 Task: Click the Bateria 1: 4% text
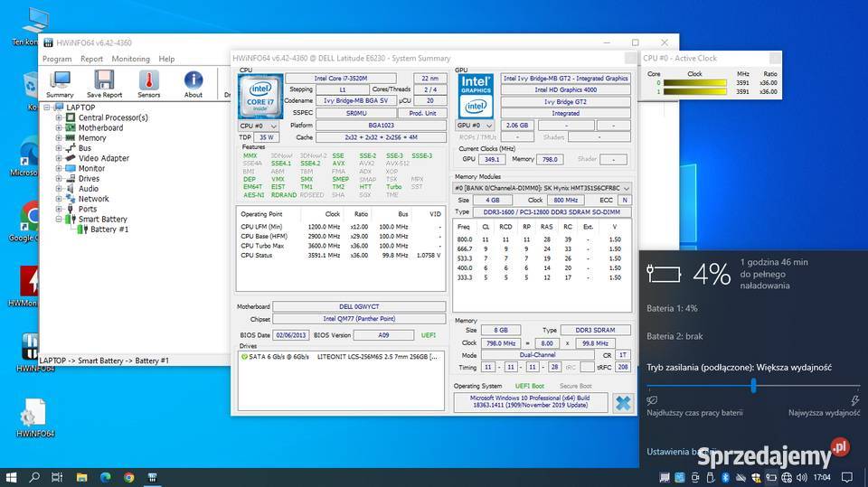(x=672, y=309)
